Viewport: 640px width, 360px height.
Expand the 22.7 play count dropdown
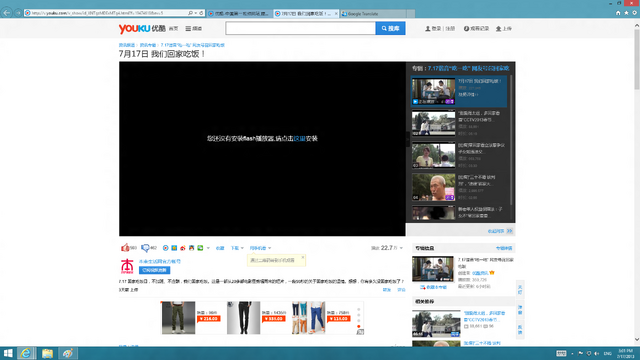(401, 248)
